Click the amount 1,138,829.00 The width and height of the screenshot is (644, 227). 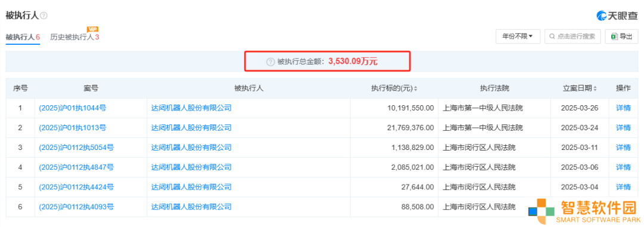pos(413,148)
